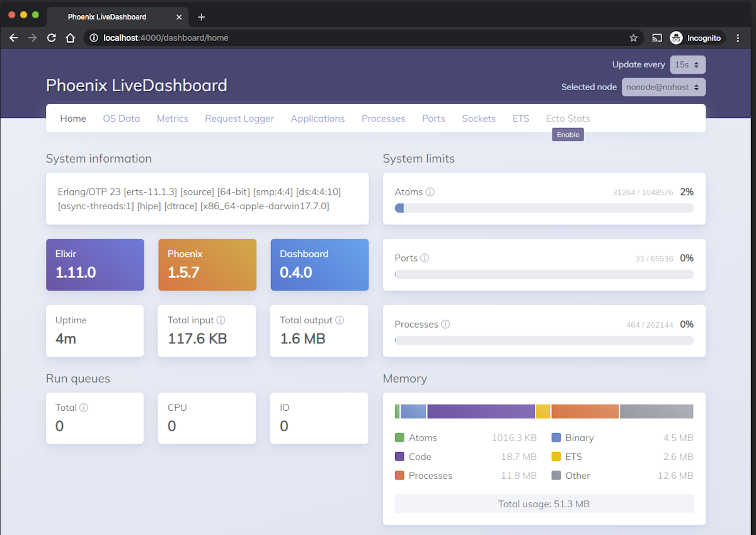Click the Atoms usage progress bar
This screenshot has height=535, width=756.
tap(544, 208)
